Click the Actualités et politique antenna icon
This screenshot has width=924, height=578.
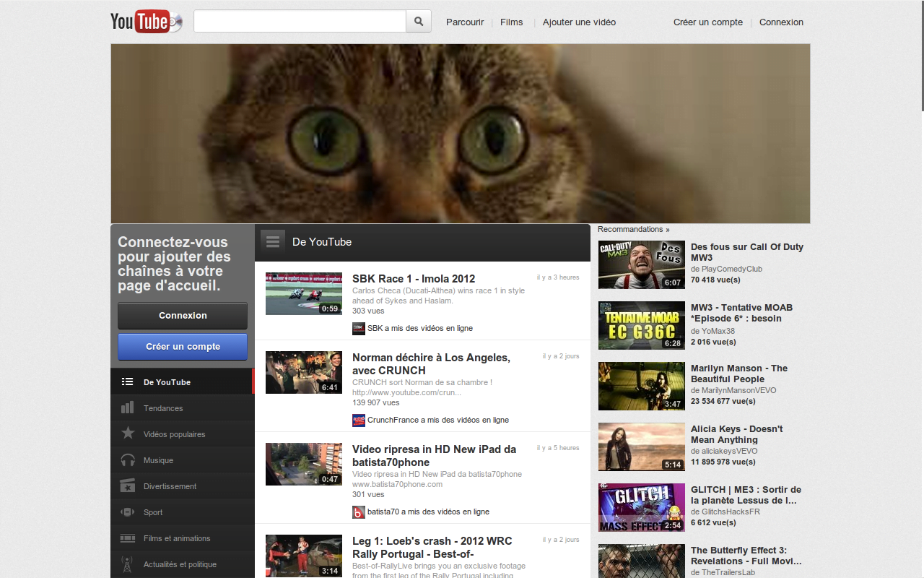128,564
